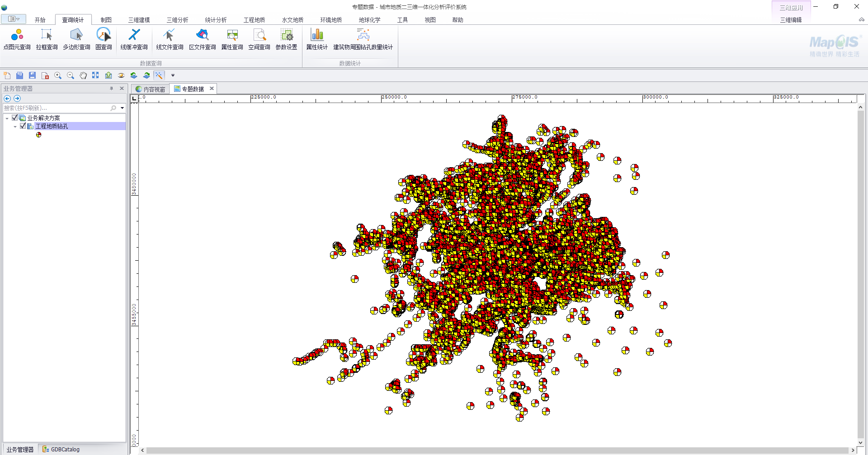This screenshot has height=455, width=868.
Task: Open the 参数设置 parameter settings
Action: click(x=287, y=39)
